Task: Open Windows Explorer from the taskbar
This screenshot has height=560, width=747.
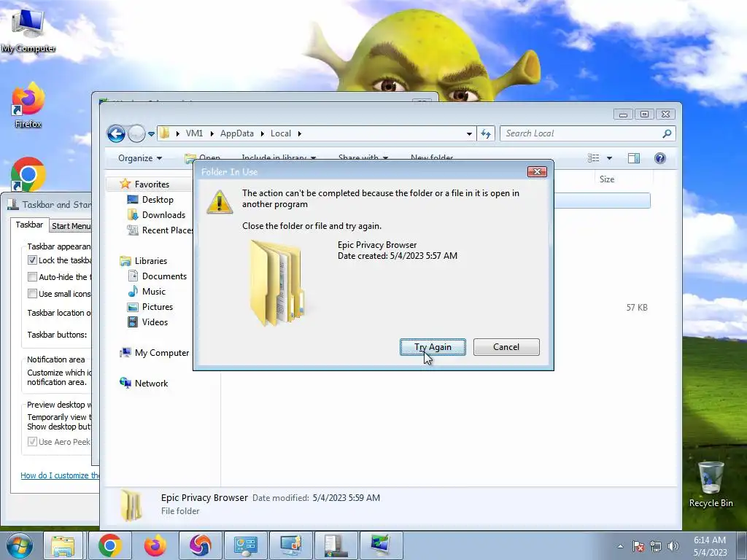Action: click(x=63, y=545)
